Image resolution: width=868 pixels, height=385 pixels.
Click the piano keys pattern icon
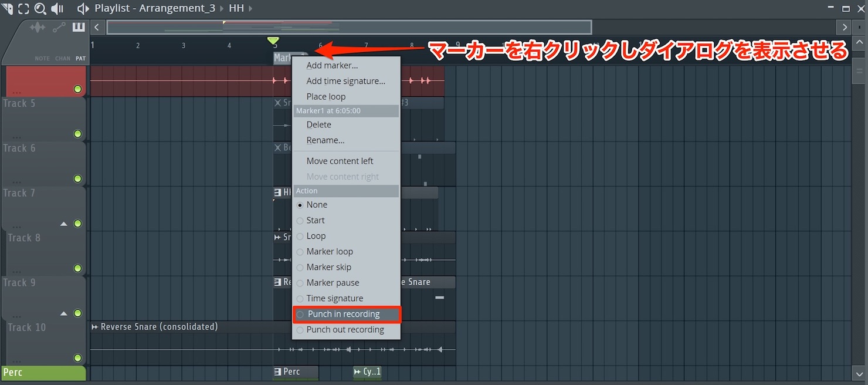(79, 28)
